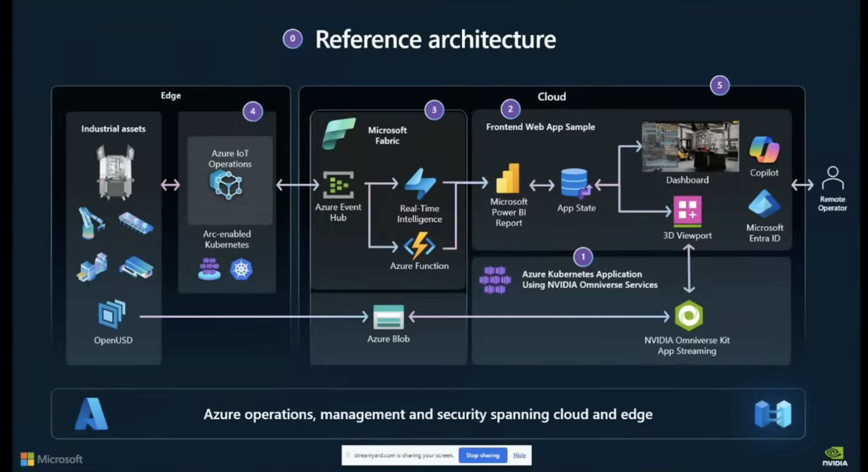Click the Copilot icon

(x=764, y=150)
